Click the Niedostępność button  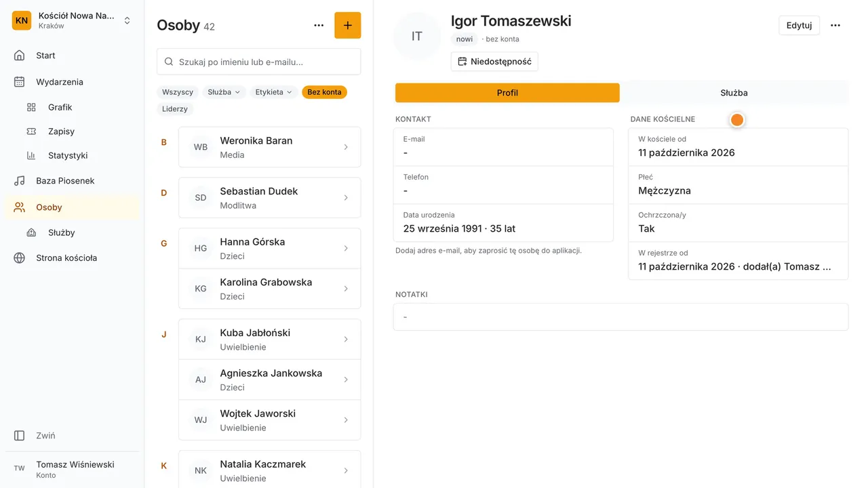(494, 62)
